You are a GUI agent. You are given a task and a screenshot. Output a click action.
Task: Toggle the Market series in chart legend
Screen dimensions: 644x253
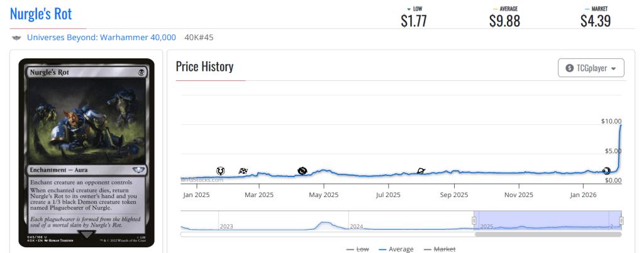(x=439, y=249)
